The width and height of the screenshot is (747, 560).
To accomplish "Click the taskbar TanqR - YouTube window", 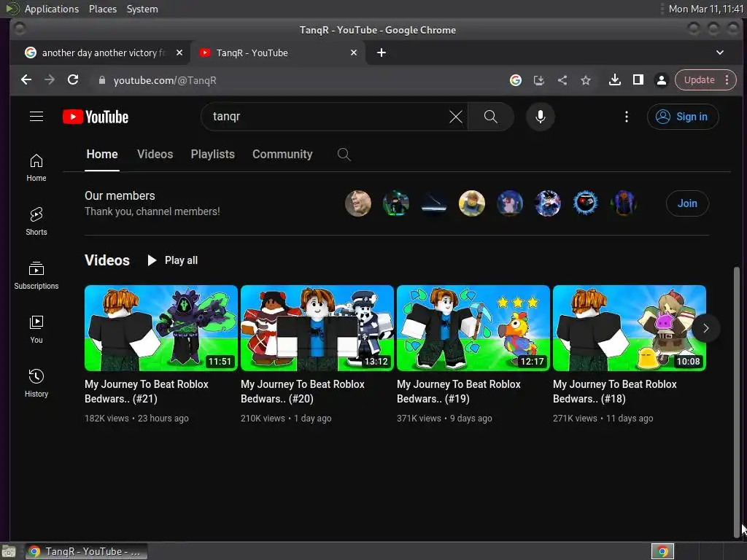I will coord(86,551).
